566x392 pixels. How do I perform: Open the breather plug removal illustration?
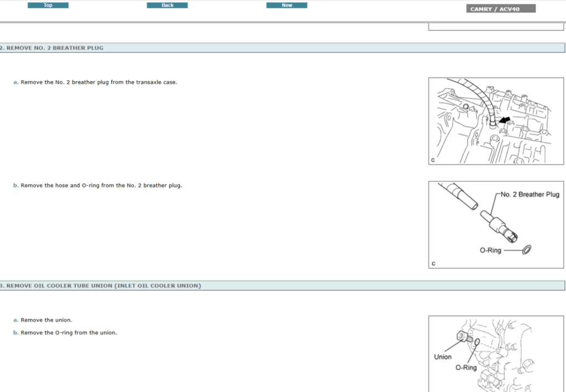[495, 121]
